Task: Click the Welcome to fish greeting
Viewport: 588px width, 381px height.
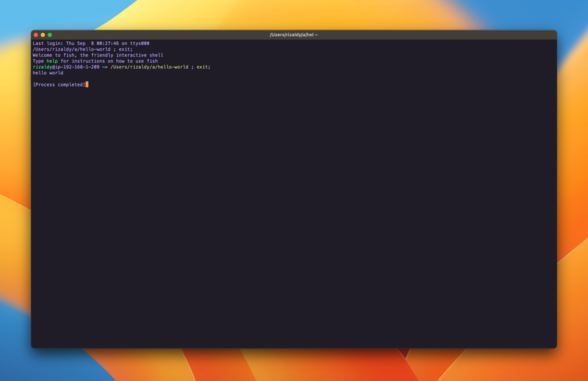Action: (54, 55)
